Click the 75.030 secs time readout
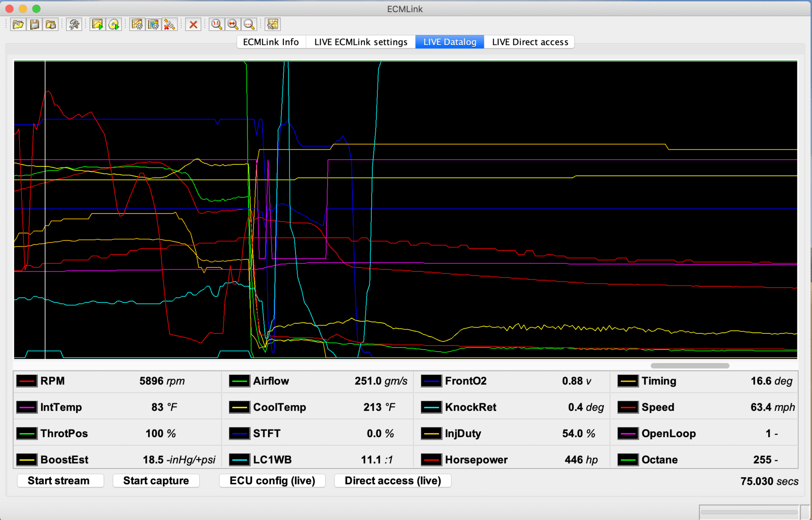812x520 pixels. 769,481
